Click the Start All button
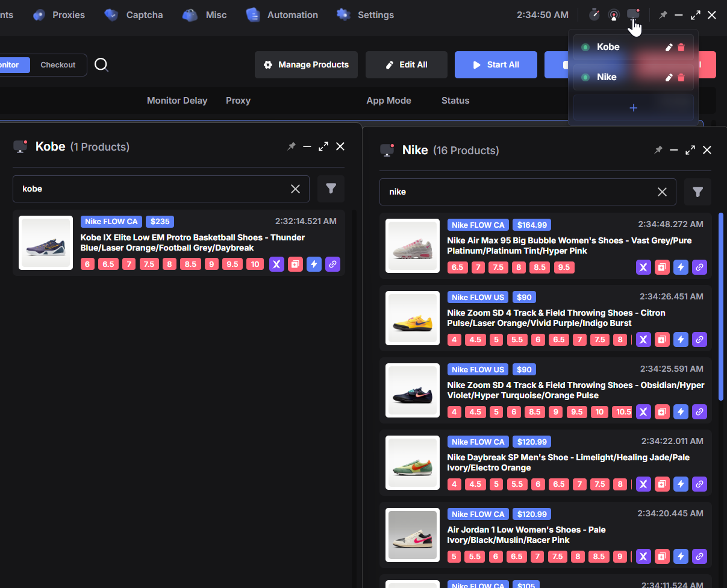727x588 pixels. [496, 64]
